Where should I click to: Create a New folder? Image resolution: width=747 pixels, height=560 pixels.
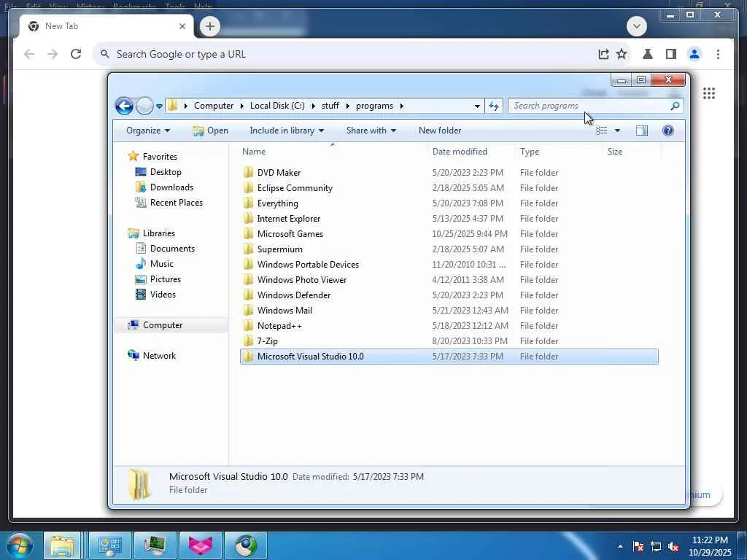pyautogui.click(x=440, y=131)
